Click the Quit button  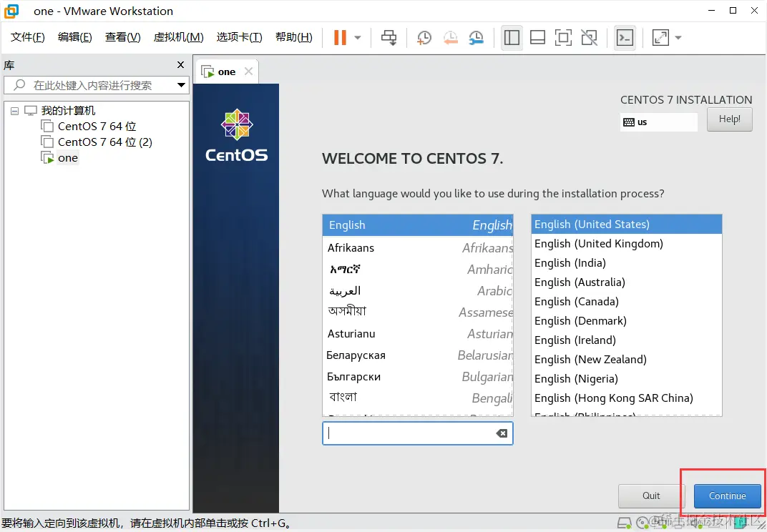tap(651, 496)
